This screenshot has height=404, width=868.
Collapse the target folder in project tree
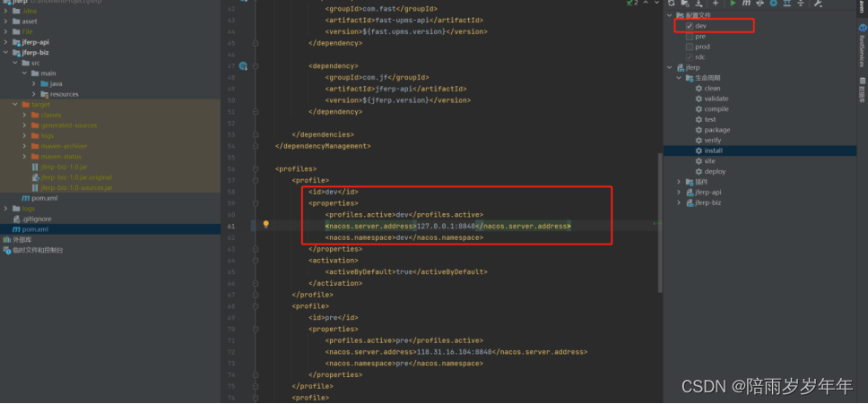[x=15, y=105]
